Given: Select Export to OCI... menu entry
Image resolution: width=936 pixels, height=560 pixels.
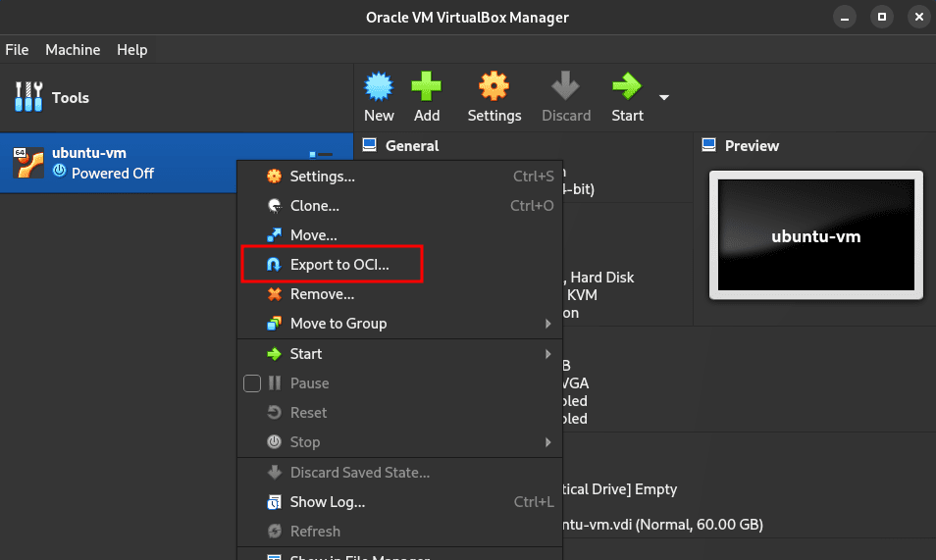Looking at the screenshot, I should point(400,265).
